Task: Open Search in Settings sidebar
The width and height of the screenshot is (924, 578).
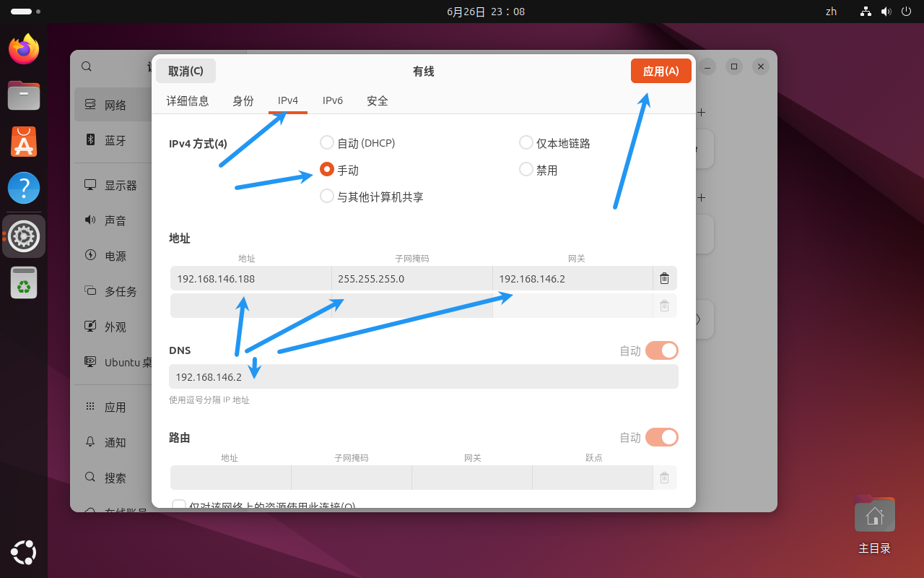Action: (x=113, y=478)
